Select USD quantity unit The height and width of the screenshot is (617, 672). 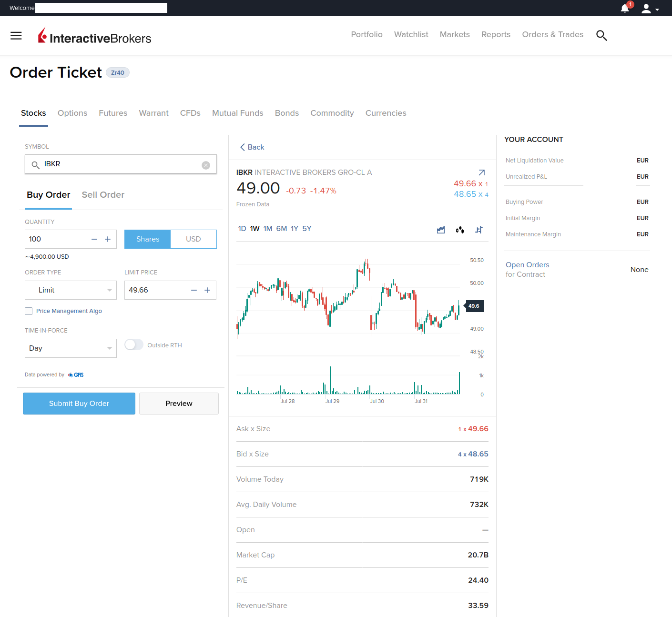[193, 239]
